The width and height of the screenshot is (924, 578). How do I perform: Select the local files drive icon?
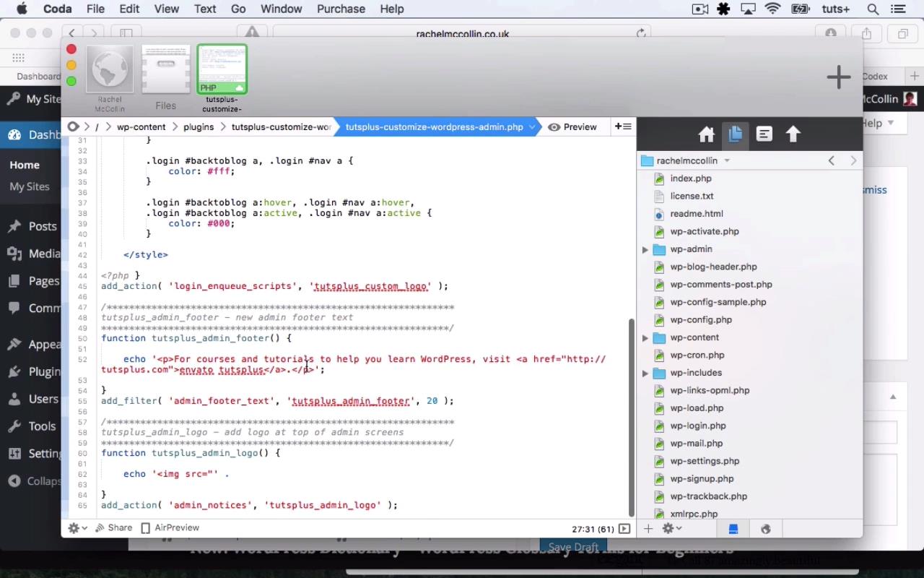point(733,529)
